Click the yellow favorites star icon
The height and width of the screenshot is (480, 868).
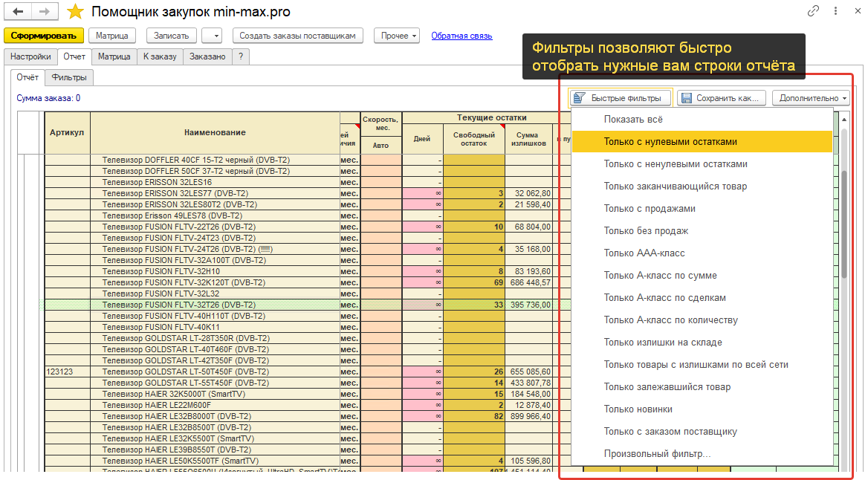pos(75,12)
